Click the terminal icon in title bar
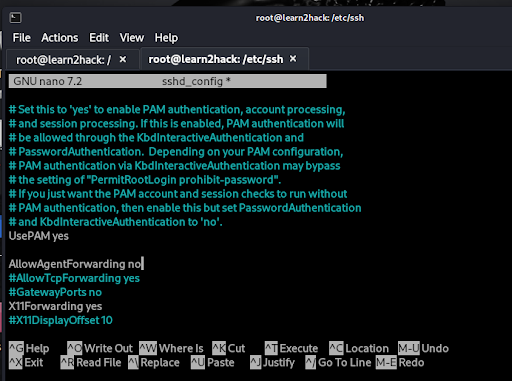The width and height of the screenshot is (512, 381). [15, 18]
